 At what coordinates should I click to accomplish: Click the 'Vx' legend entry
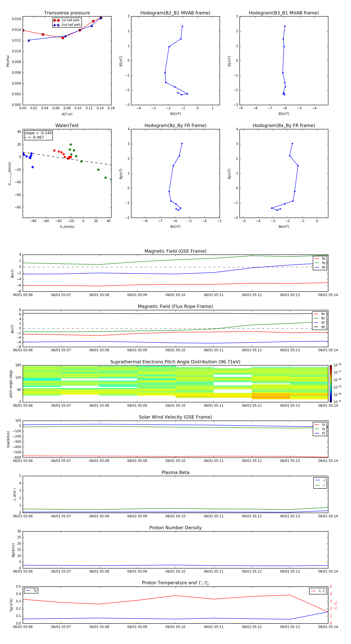[320, 424]
